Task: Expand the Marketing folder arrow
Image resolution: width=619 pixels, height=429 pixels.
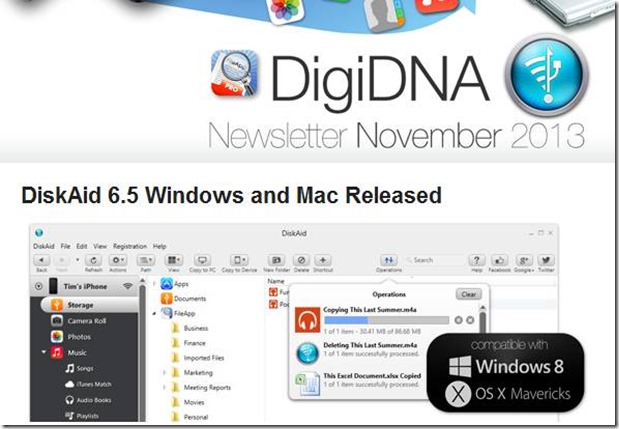Action: [x=164, y=373]
